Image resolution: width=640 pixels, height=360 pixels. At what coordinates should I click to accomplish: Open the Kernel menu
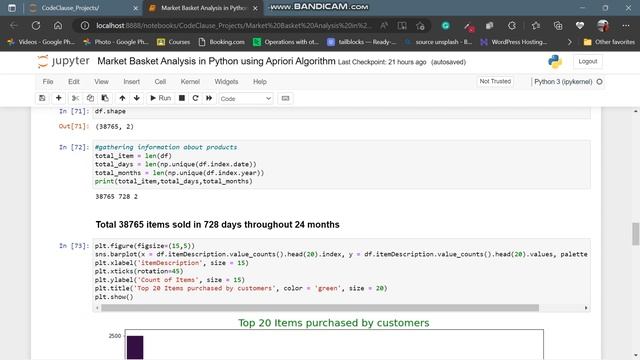190,82
